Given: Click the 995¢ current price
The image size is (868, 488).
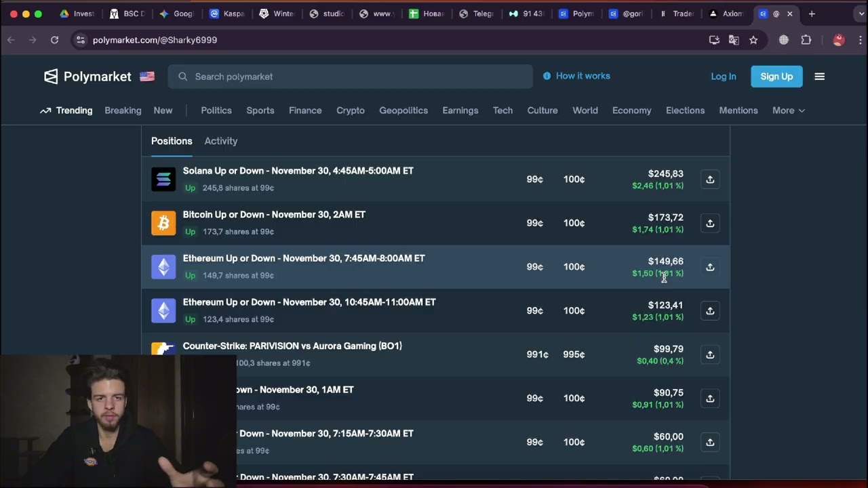Looking at the screenshot, I should 574,354.
